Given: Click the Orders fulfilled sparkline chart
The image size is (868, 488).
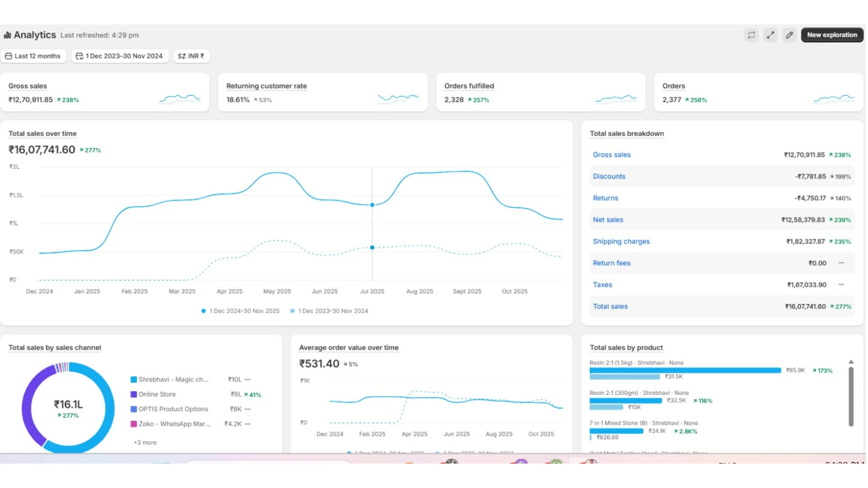Looking at the screenshot, I should click(616, 99).
